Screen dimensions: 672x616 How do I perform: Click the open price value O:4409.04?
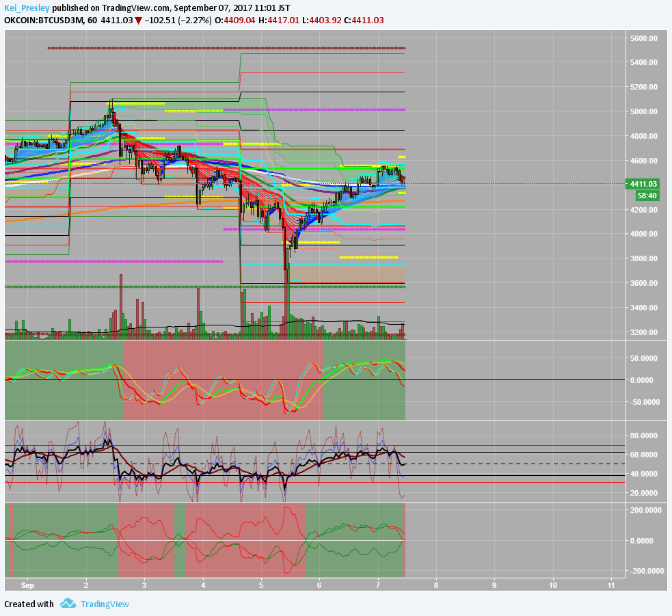235,20
